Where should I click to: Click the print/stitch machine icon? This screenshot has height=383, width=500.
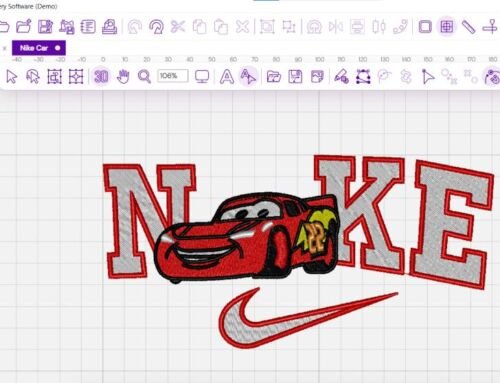click(109, 27)
